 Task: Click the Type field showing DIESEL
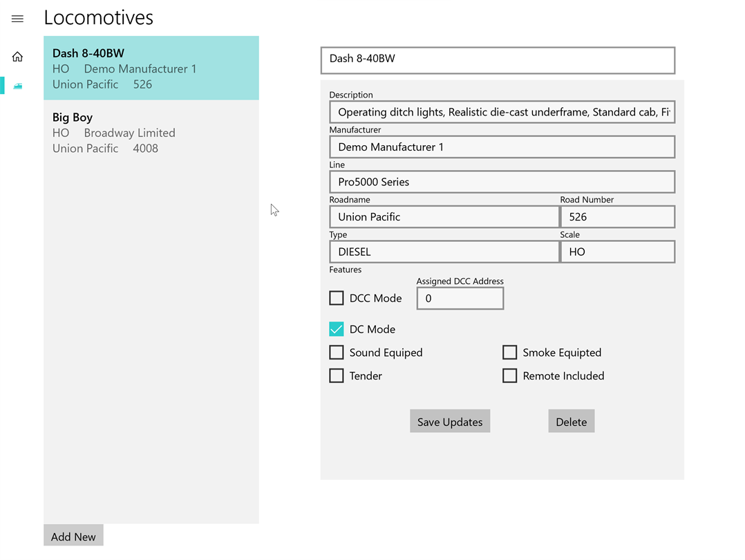point(444,252)
